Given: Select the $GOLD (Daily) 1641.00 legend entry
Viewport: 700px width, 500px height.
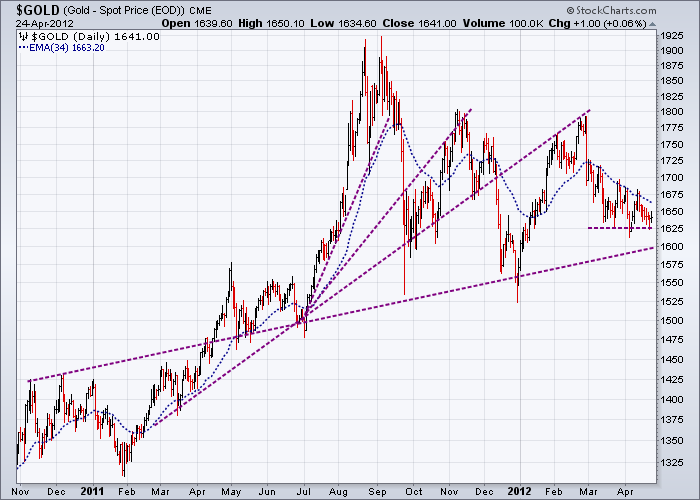Looking at the screenshot, I should coord(88,36).
